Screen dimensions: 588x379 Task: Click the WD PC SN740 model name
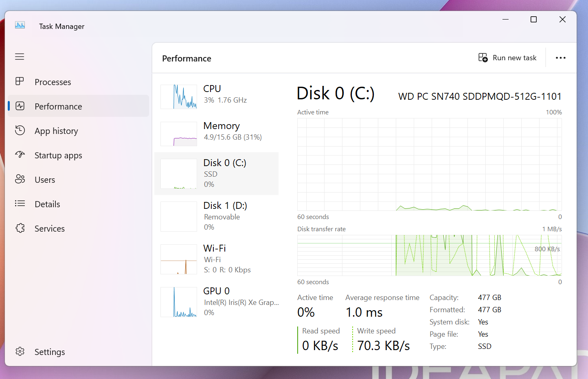coord(480,96)
